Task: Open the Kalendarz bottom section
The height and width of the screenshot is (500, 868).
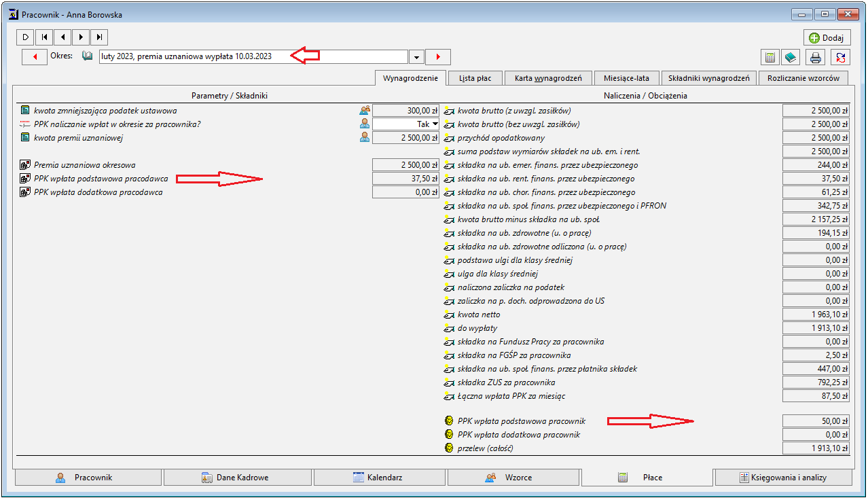Action: click(x=380, y=478)
